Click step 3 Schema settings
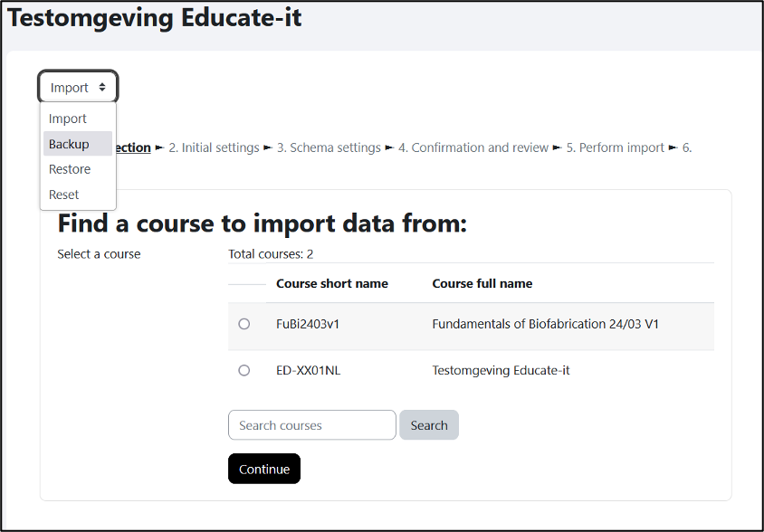Screen dimensions: 764x532 point(329,147)
